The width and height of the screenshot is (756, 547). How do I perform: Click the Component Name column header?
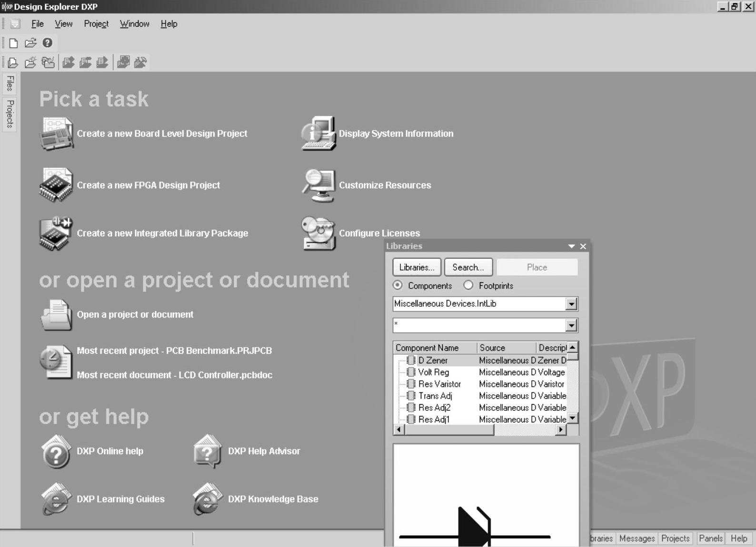point(435,348)
